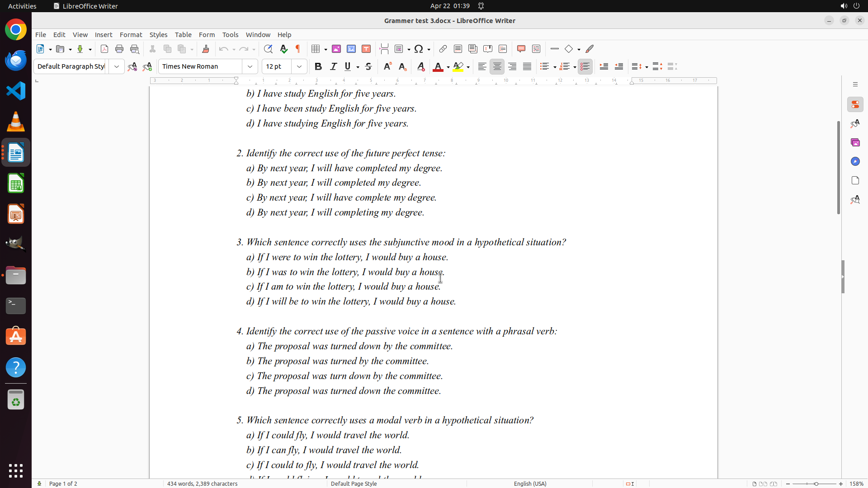Image resolution: width=868 pixels, height=488 pixels.
Task: Toggle bold formatting
Action: pos(318,66)
